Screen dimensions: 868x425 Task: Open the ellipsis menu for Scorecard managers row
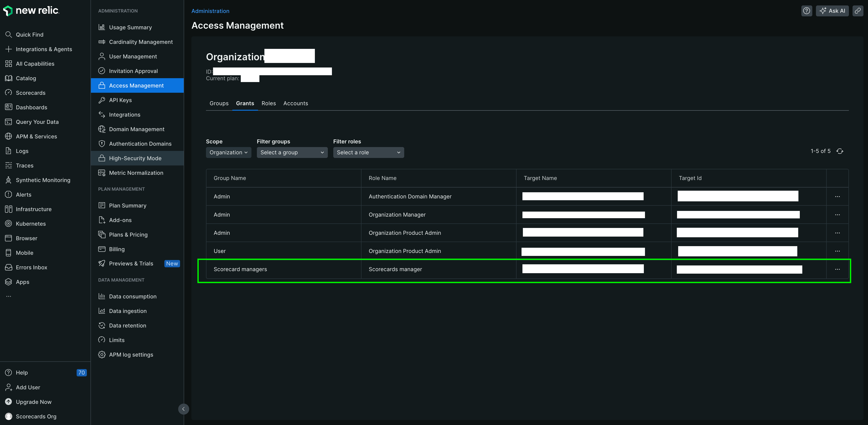pos(838,269)
